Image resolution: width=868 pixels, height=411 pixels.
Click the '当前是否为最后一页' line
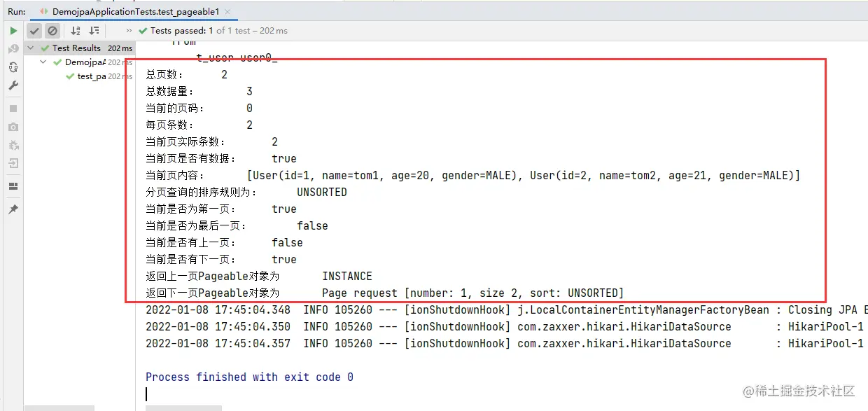tap(237, 226)
